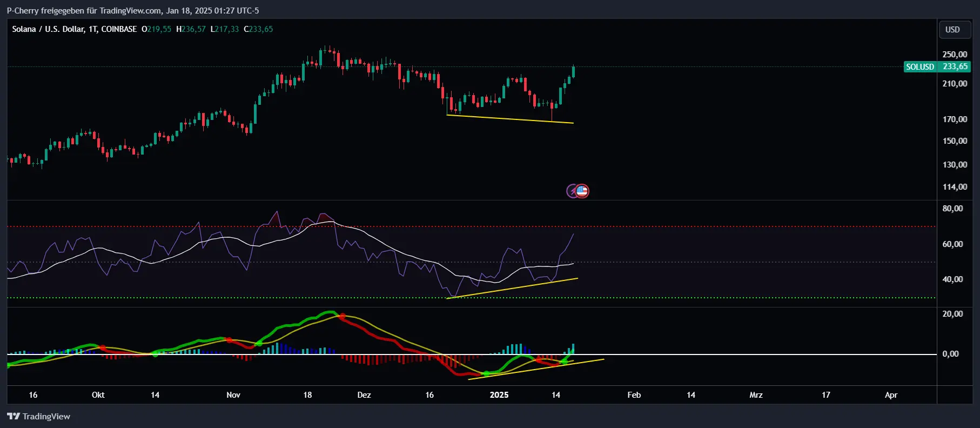Click the Feb label on the time axis

tap(634, 395)
